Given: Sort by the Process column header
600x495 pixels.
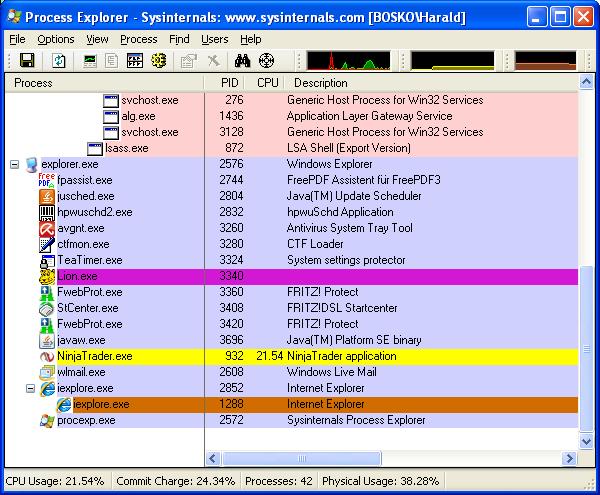Looking at the screenshot, I should (104, 83).
